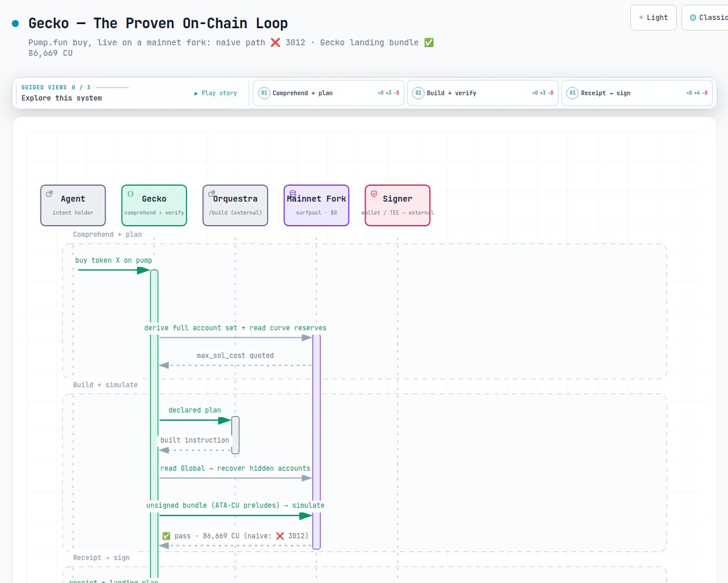
Task: Click the 'declared plan' message label
Action: tap(195, 410)
